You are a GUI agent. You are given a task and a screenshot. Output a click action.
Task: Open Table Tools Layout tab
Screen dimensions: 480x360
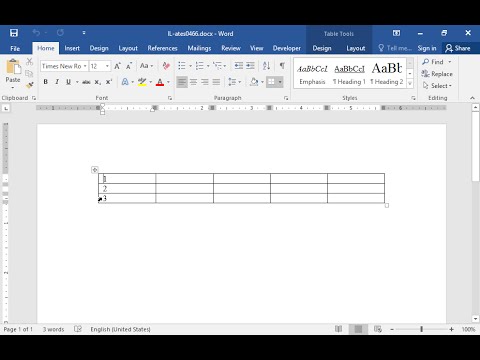coord(356,48)
